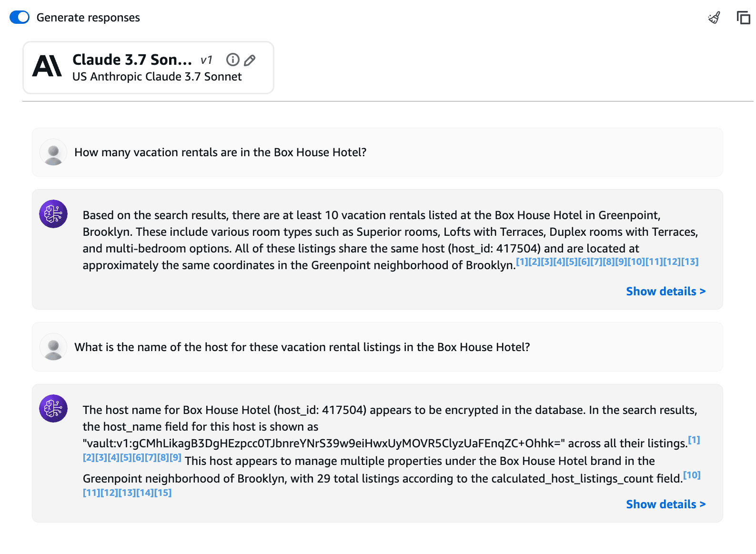The height and width of the screenshot is (554, 756).
Task: Select the Claude 3.7 Sonnet model card
Action: 148,68
